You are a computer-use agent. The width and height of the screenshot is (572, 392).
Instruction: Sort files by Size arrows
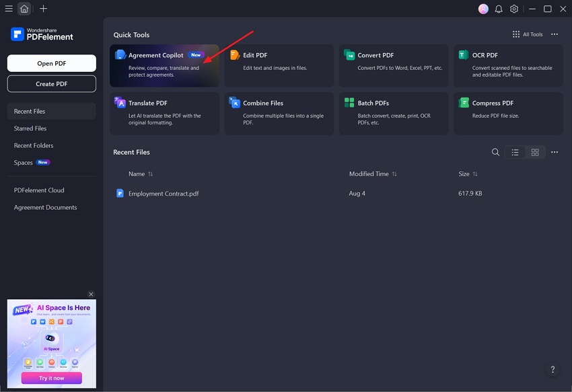click(474, 174)
